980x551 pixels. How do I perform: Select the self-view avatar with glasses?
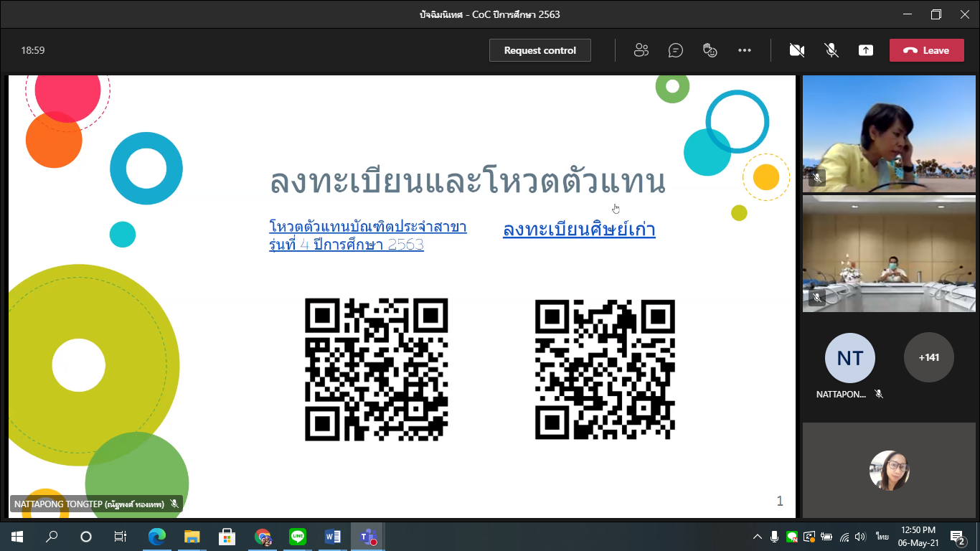click(890, 470)
